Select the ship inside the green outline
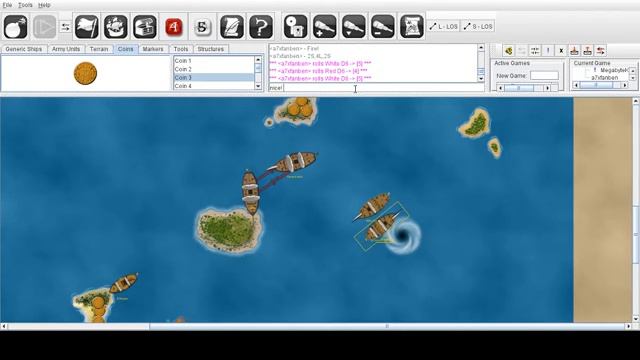Viewport: 640px width, 360px height. 380,227
